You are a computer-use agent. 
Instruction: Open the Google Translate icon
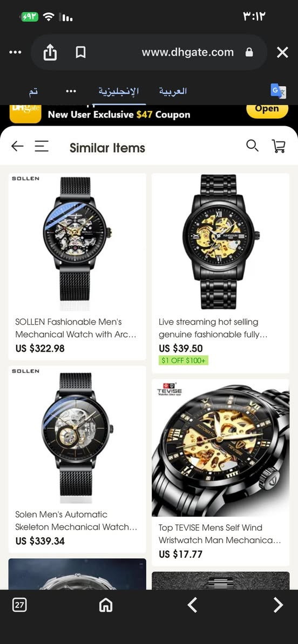point(278,91)
